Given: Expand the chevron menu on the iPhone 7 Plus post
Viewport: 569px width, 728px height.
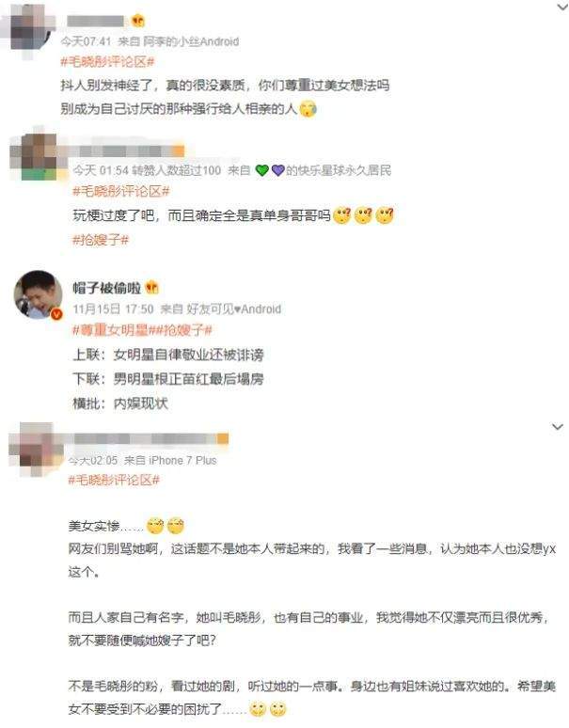Looking at the screenshot, I should (x=558, y=426).
